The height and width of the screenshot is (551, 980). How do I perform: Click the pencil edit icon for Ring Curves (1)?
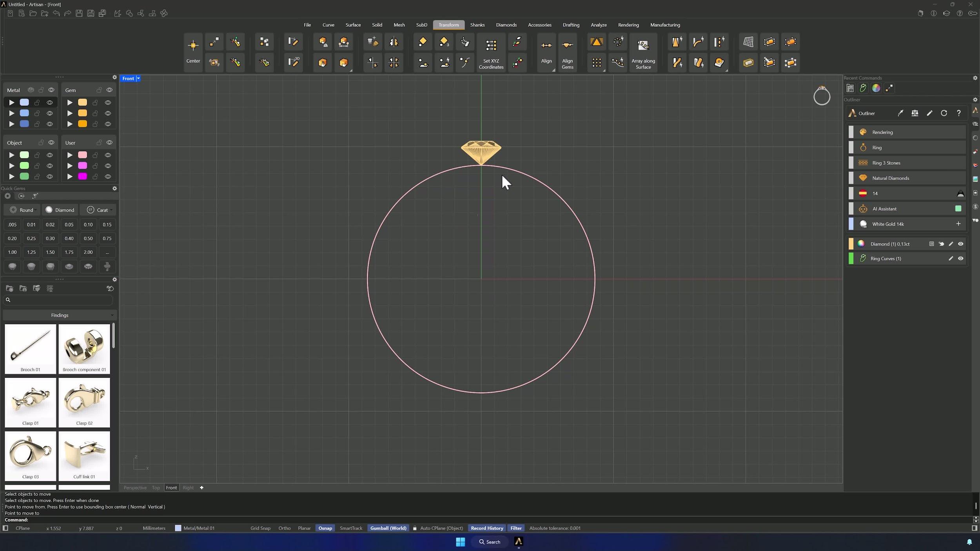pyautogui.click(x=951, y=258)
